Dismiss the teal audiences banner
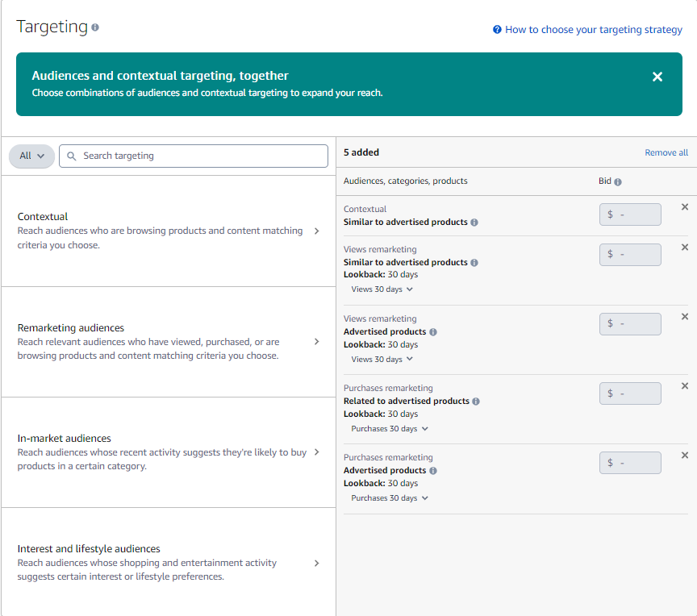The width and height of the screenshot is (697, 616). 657,77
